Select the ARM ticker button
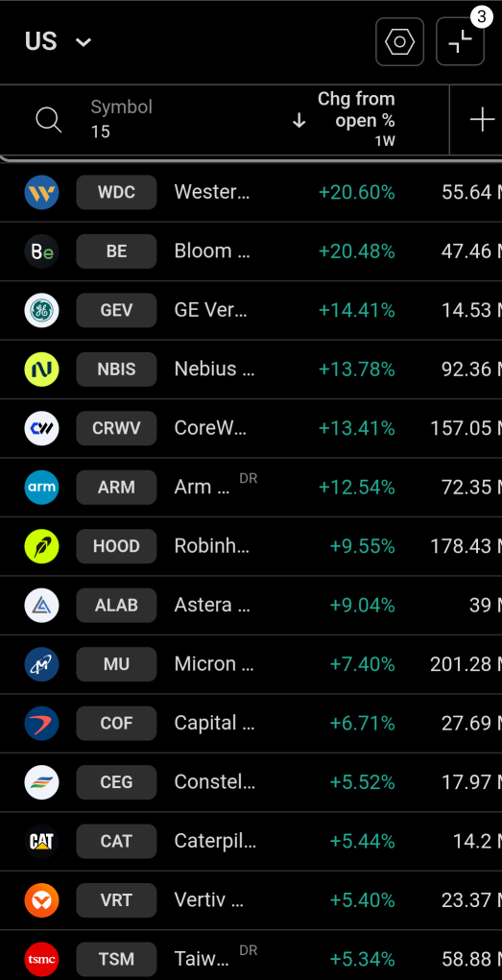 tap(116, 487)
